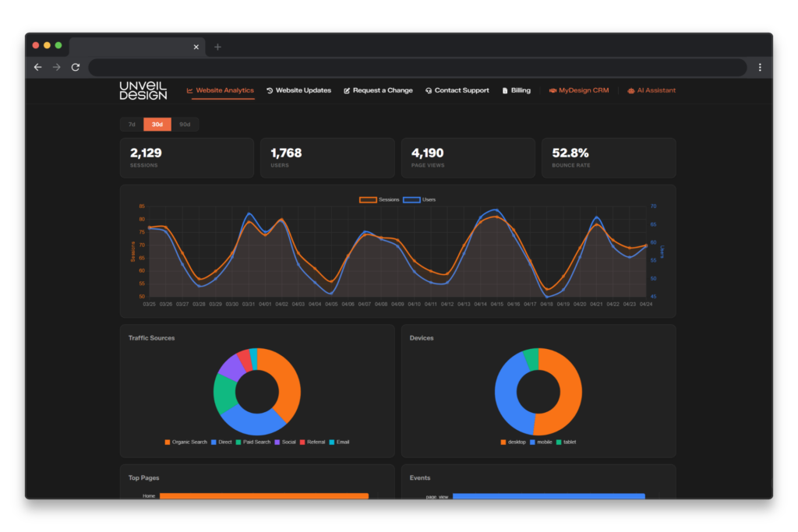Launch the AI Assistant
Image resolution: width=798 pixels, height=532 pixels.
coord(651,90)
